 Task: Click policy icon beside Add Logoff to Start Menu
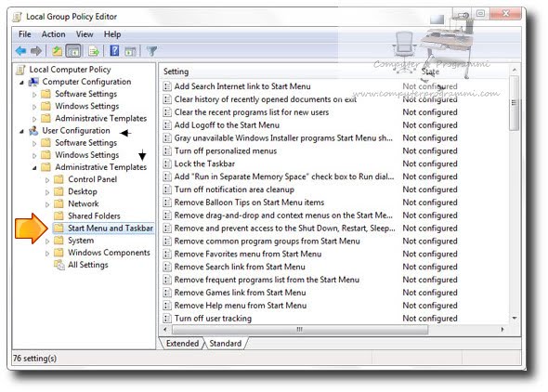click(x=167, y=125)
